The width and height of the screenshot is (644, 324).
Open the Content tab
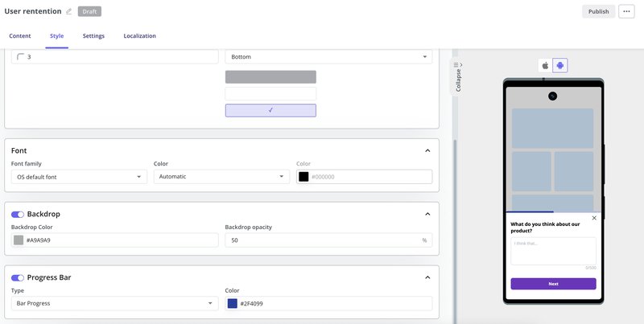click(19, 36)
